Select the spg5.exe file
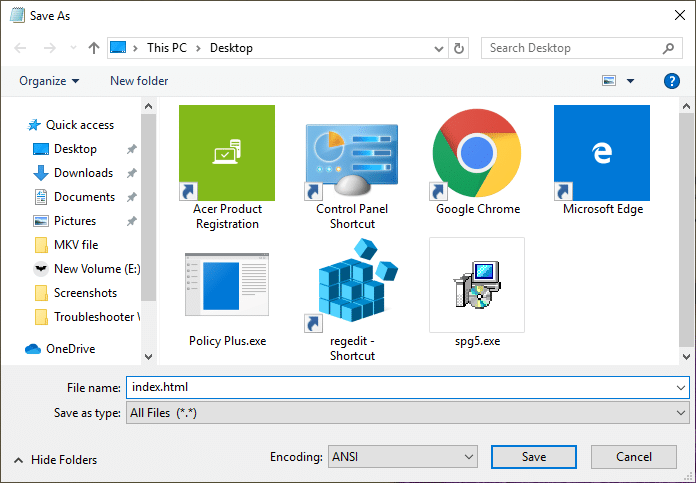 [x=476, y=285]
